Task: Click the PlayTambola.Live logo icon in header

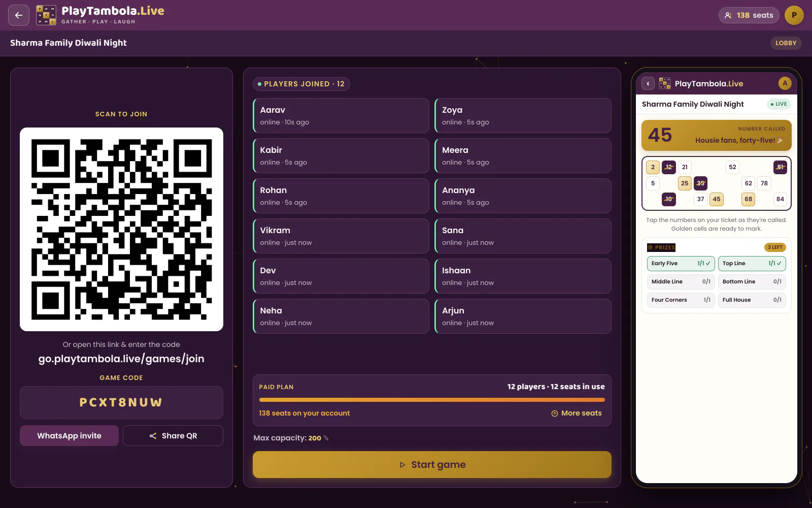Action: (x=46, y=15)
